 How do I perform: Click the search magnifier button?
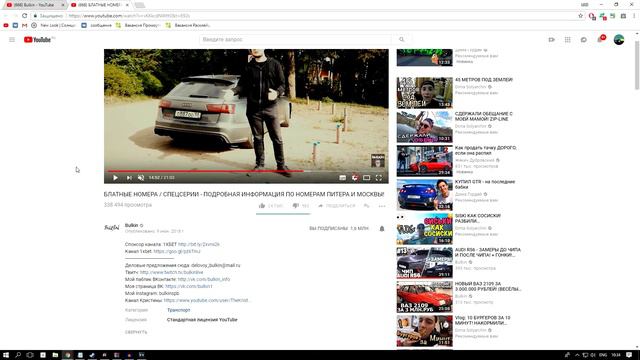402,40
